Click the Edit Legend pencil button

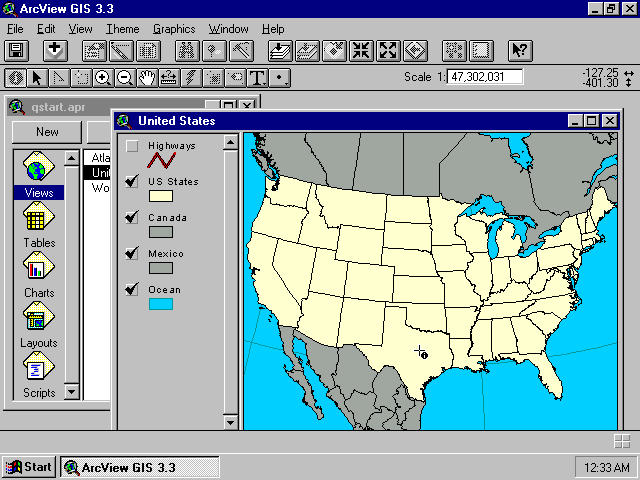coord(121,51)
